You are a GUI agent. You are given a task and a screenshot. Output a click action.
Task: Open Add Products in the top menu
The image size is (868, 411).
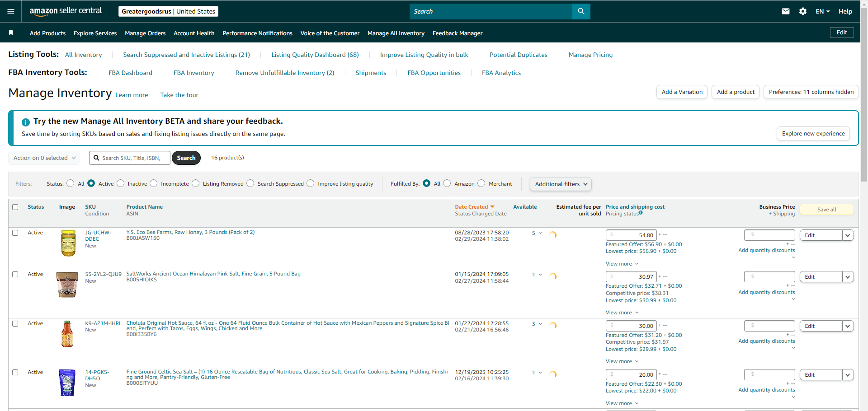click(47, 33)
